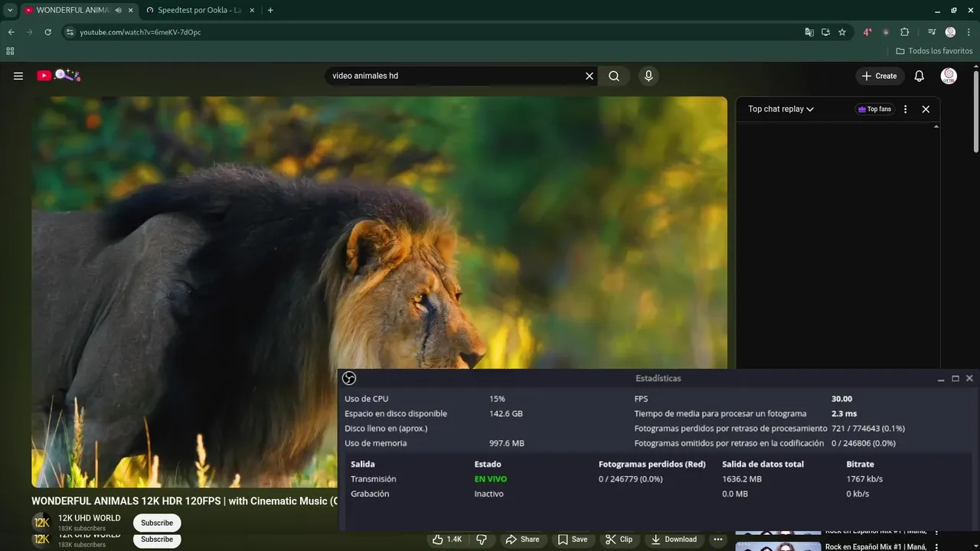Screen dimensions: 980x551
Task: Mute tab via speaker icon on YouTube tab
Action: tap(118, 10)
